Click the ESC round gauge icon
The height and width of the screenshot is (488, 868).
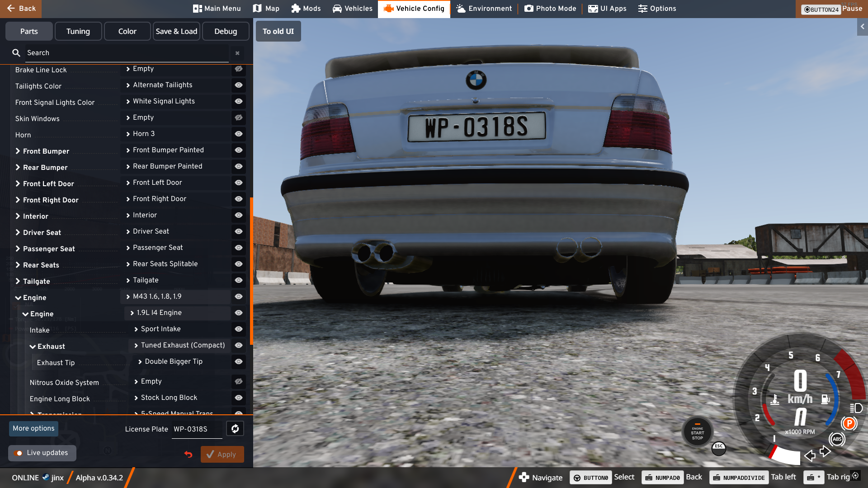(x=719, y=448)
